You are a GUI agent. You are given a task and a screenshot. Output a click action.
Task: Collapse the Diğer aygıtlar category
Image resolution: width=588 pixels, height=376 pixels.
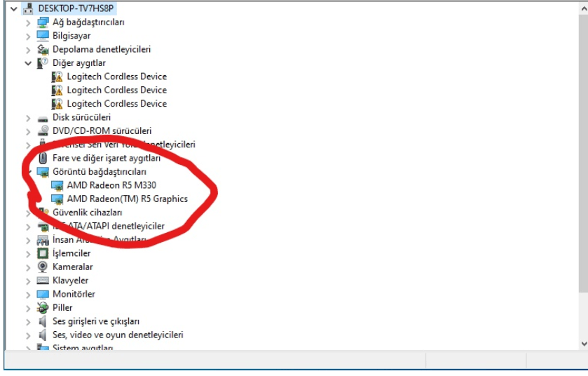pos(28,63)
